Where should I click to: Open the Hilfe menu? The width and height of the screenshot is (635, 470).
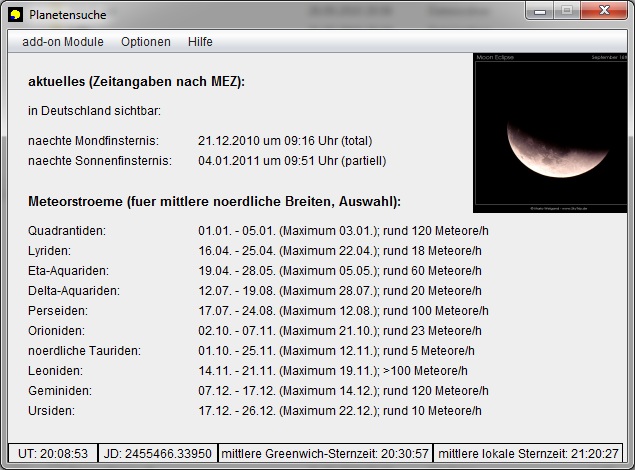[x=200, y=42]
